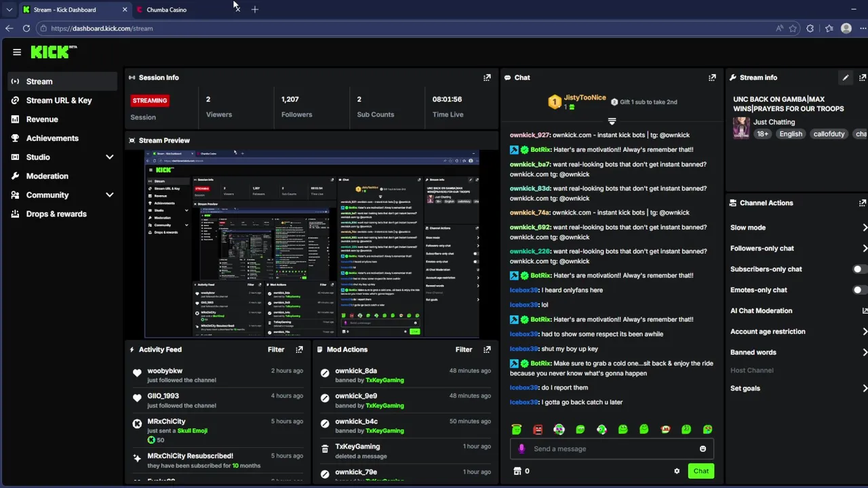Open Account age restriction options
Viewport: 868px width, 488px height.
[798, 331]
